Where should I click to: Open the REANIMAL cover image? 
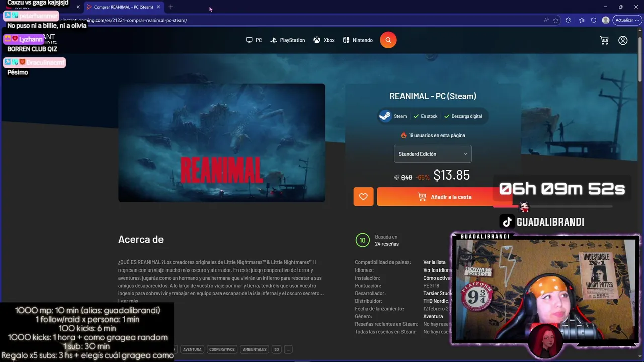(x=221, y=143)
